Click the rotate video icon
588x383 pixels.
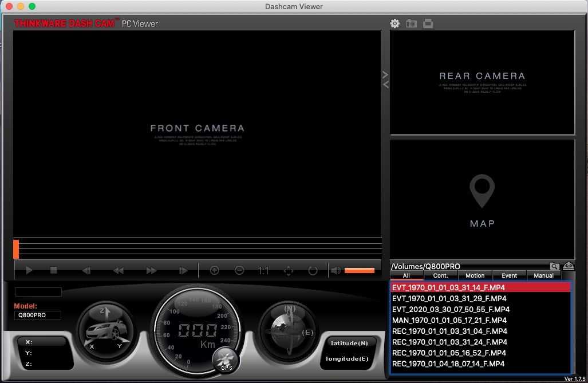point(313,270)
